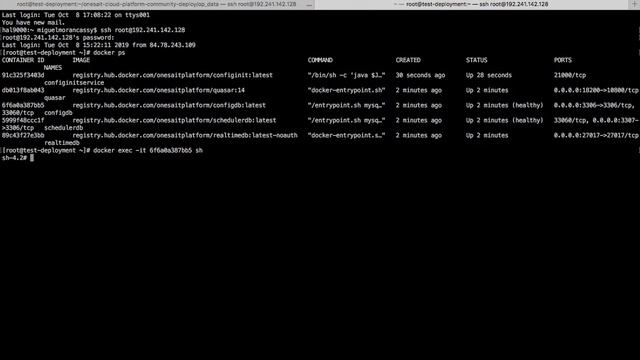
Task: Click the configdb container name
Action: tap(58, 113)
